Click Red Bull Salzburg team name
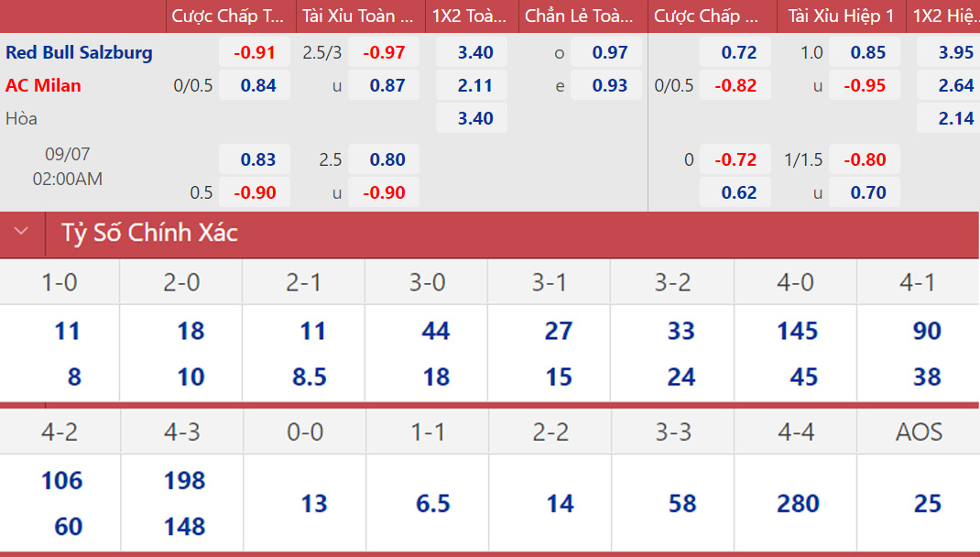The image size is (980, 557). click(79, 52)
